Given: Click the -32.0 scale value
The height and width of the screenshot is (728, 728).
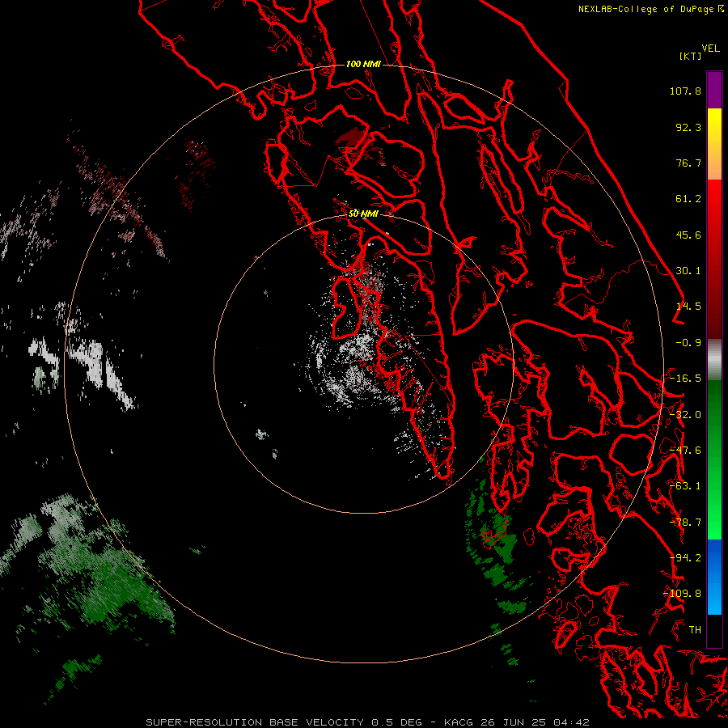Looking at the screenshot, I should click(x=685, y=415).
